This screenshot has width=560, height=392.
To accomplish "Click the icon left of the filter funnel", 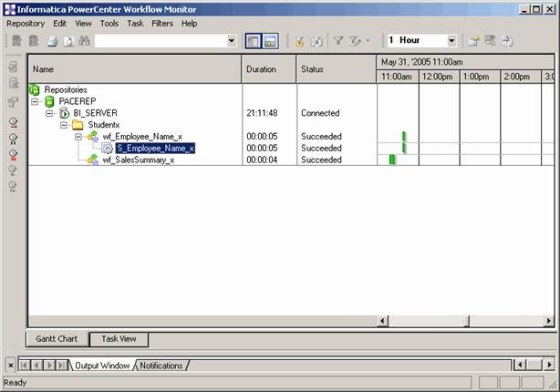I will 316,41.
